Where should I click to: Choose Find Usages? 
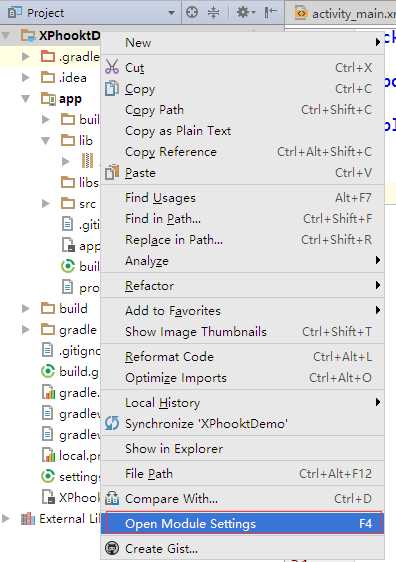click(243, 198)
